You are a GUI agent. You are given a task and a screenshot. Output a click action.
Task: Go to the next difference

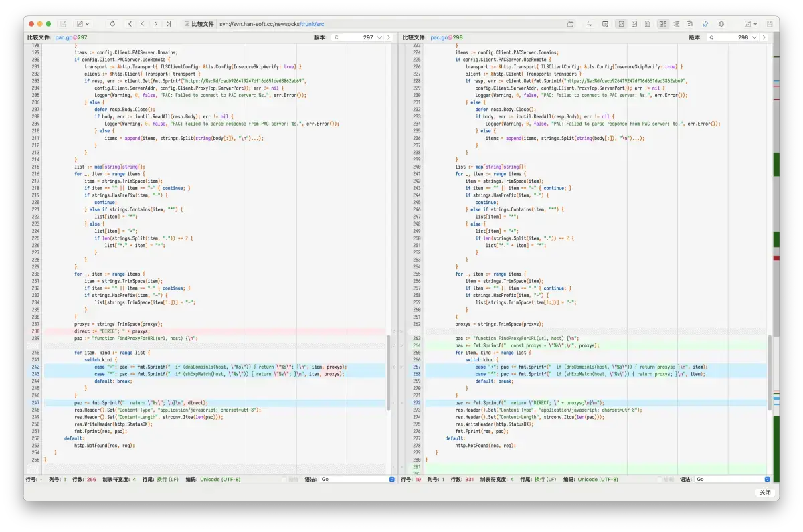(155, 24)
